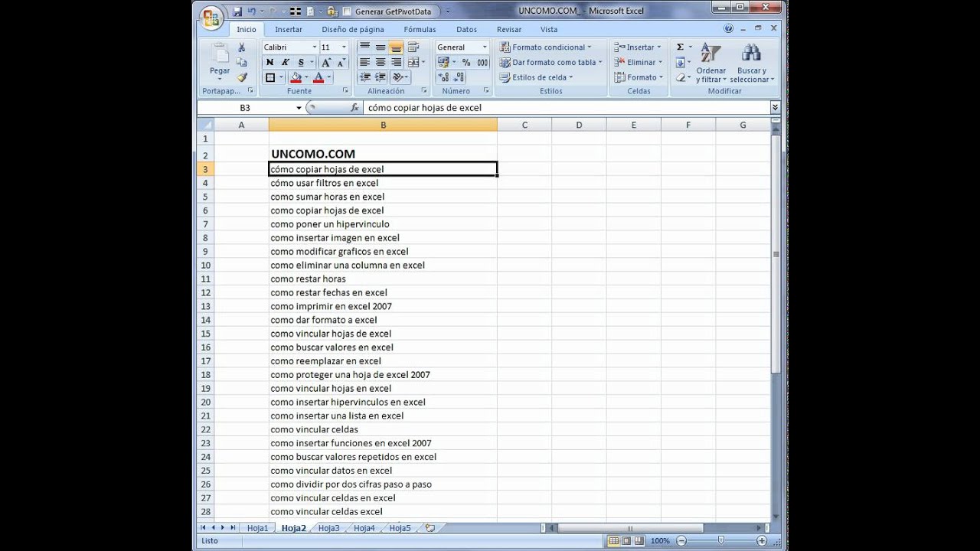
Task: Toggle bottom vertical alignment
Action: 396,47
